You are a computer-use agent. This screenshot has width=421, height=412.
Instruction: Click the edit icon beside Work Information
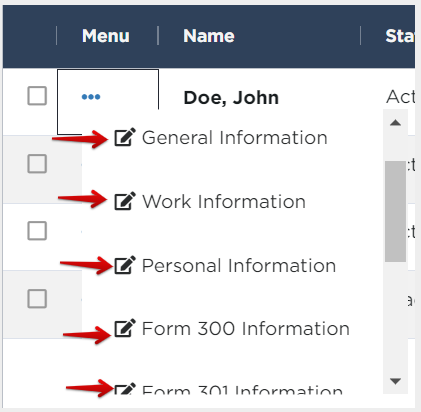(125, 201)
